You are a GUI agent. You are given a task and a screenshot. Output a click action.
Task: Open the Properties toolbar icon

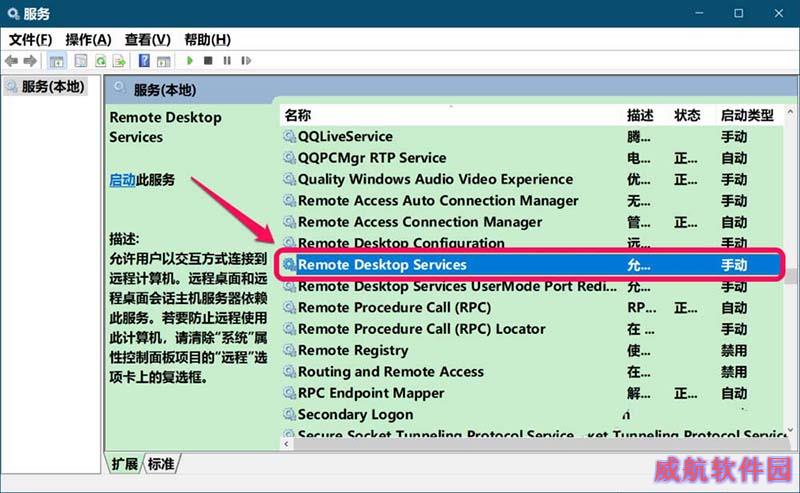81,61
